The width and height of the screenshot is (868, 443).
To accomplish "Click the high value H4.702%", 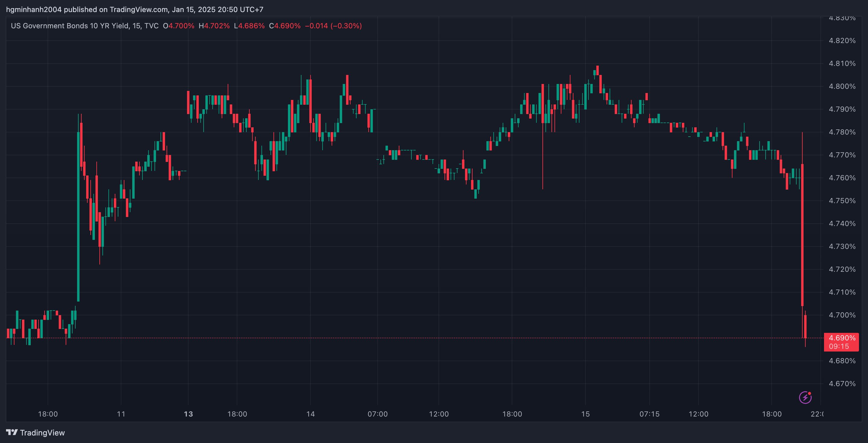I will 214,26.
